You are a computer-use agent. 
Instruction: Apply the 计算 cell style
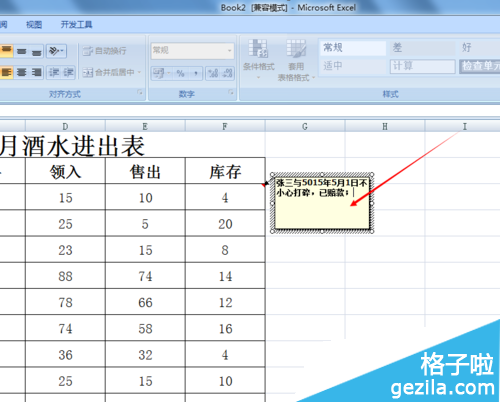point(423,66)
